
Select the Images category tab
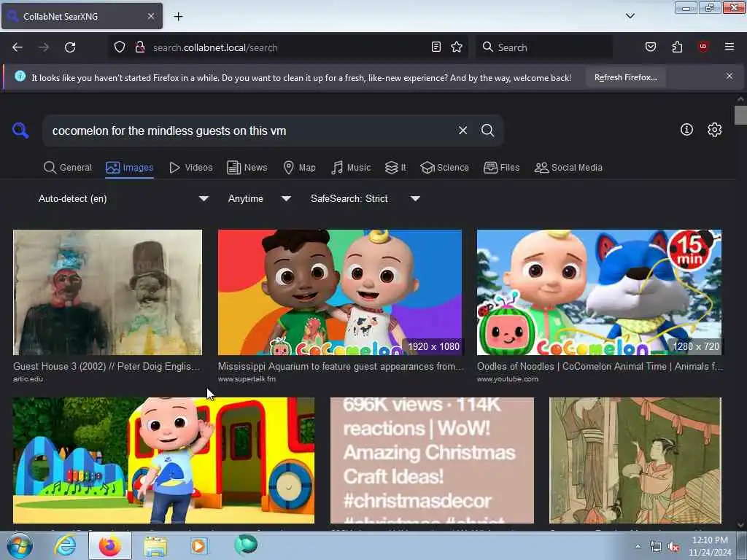(130, 168)
